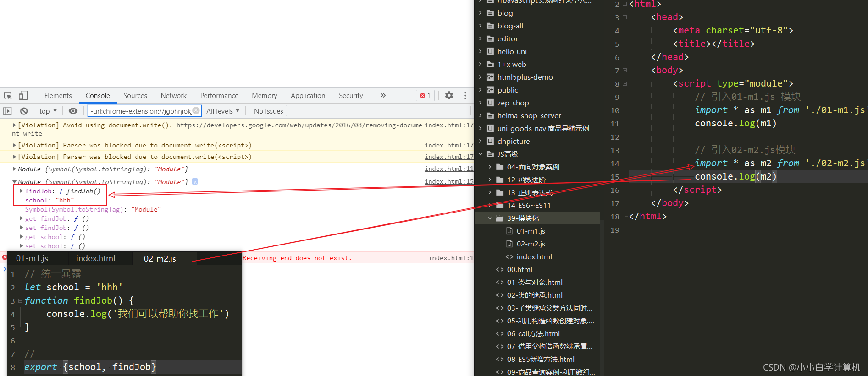Select the heima_shop_server project
The image size is (868, 376).
[529, 115]
